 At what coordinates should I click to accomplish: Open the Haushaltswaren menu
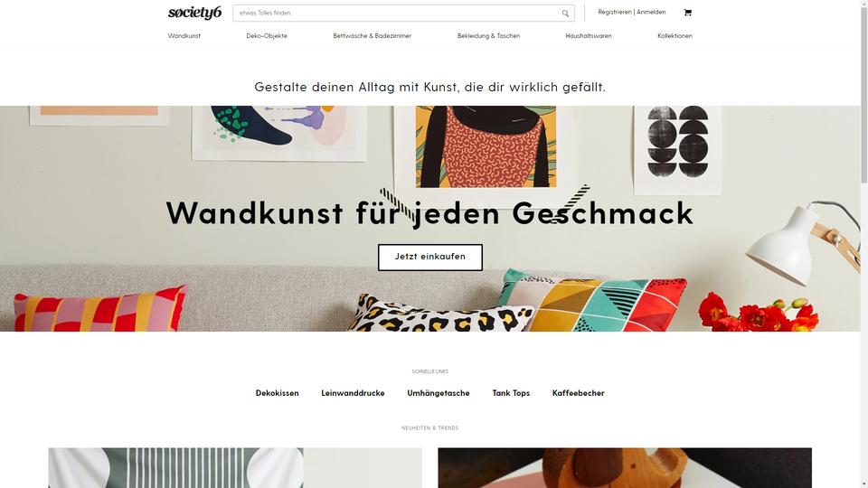coord(589,36)
